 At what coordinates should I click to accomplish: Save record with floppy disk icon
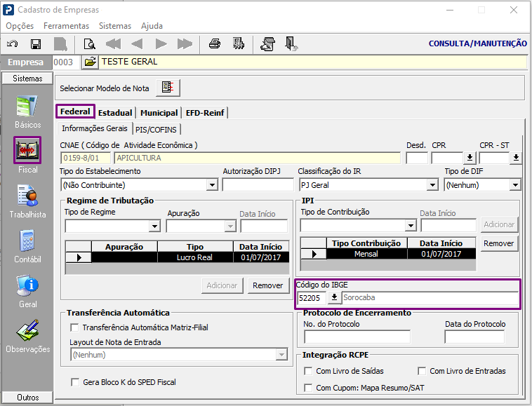click(36, 44)
